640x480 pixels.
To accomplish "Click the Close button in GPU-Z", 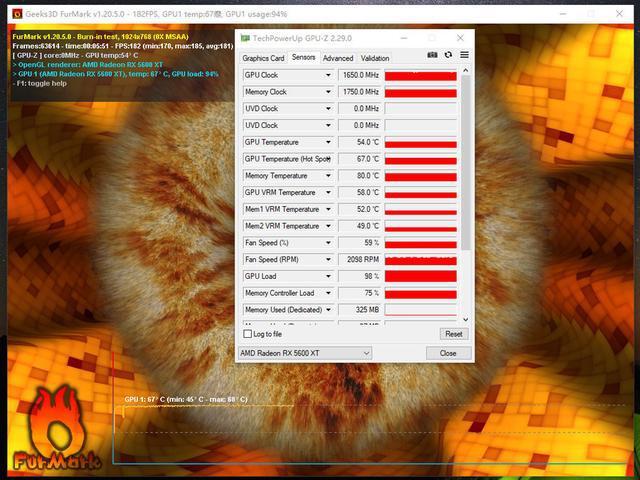I will click(x=448, y=353).
